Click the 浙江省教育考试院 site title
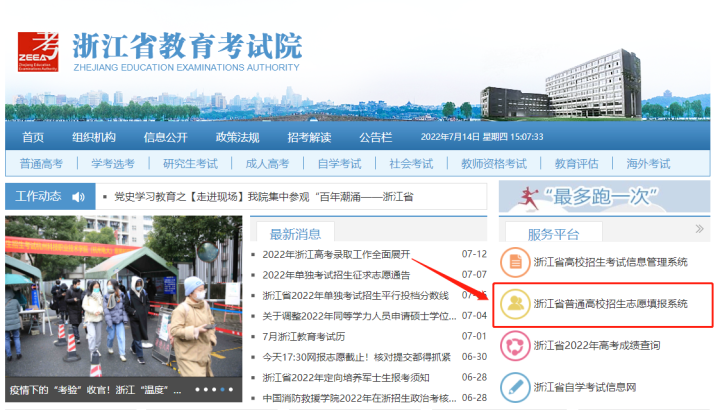Viewport: 720px width, 410px height. [x=187, y=45]
